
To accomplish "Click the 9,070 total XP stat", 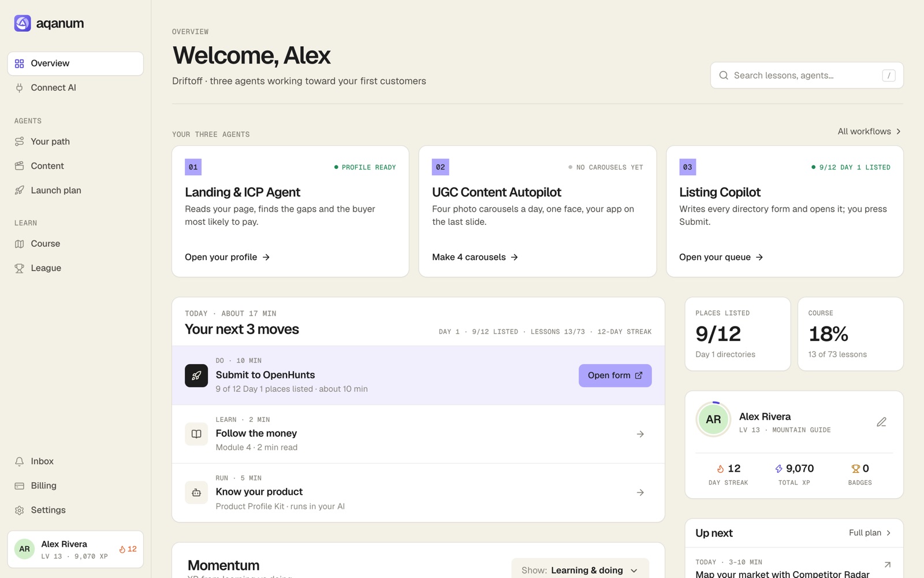I will tap(794, 475).
